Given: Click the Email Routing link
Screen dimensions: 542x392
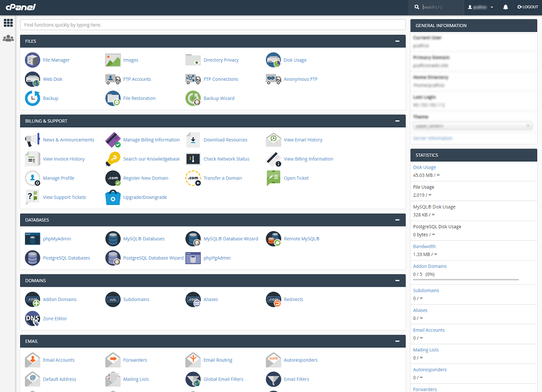Looking at the screenshot, I should point(218,360).
